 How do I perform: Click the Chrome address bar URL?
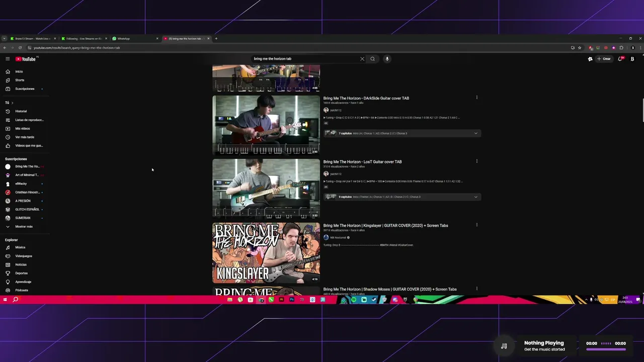pyautogui.click(x=76, y=48)
